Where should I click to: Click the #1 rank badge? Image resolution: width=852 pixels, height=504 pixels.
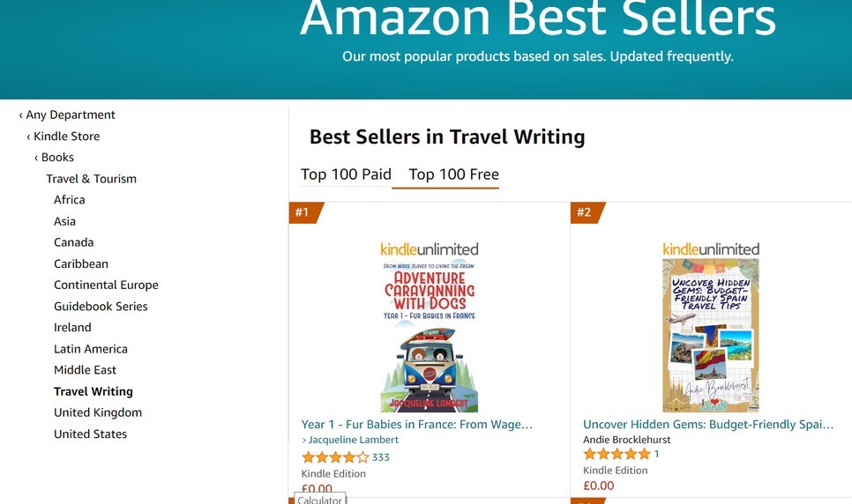click(303, 212)
